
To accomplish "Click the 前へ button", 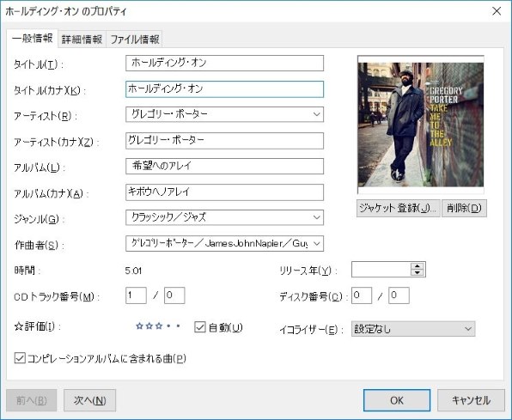I will [31, 400].
